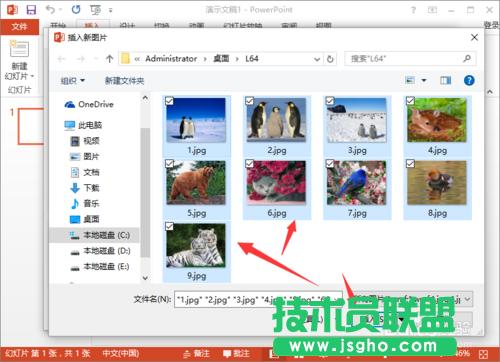Open 音乐 folder in navigation pane
Screen dimensions: 500x362
click(x=85, y=204)
